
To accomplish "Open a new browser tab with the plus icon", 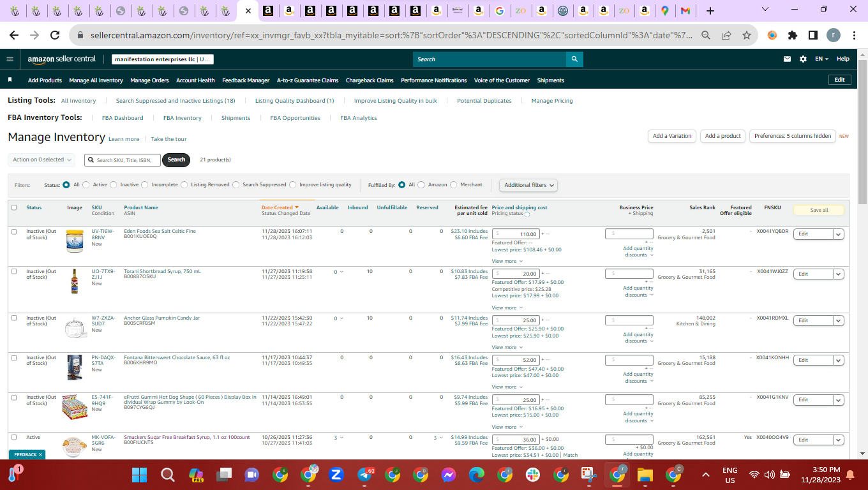I will [x=710, y=11].
